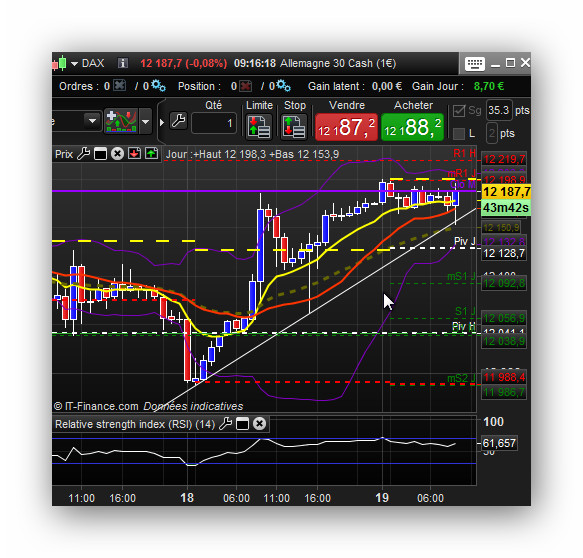This screenshot has height=558, width=583.
Task: Click Acheter button at 12 188,2
Action: tap(413, 127)
